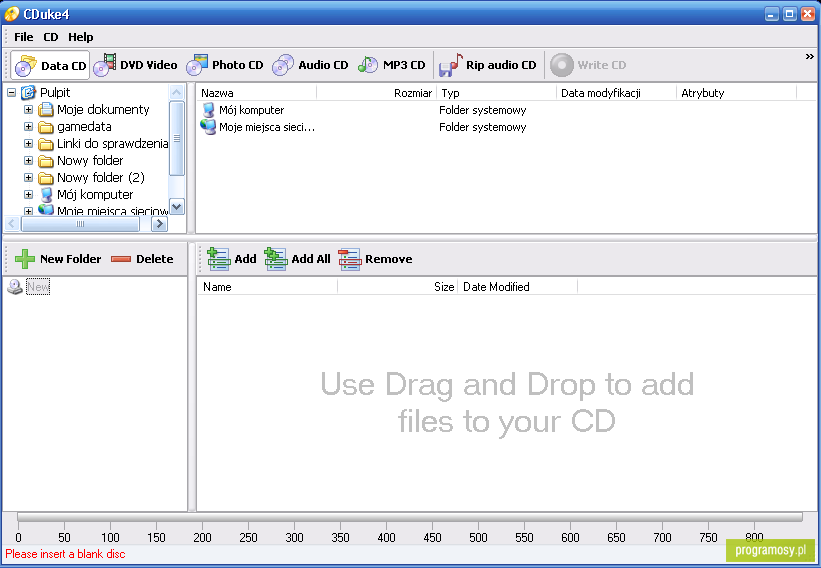Click the Add files icon

click(x=218, y=259)
